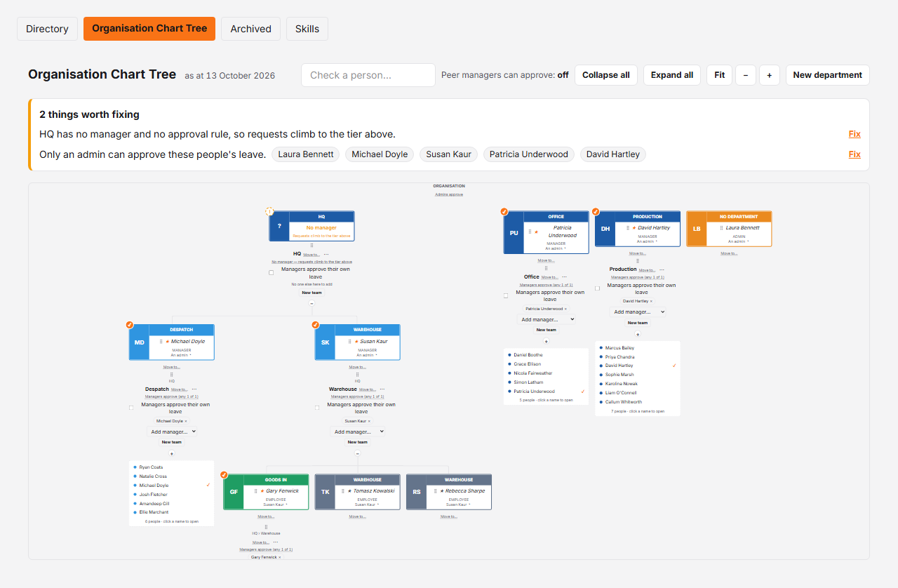
Task: Open the Add manager dropdown under Warehouse
Action: (x=358, y=432)
